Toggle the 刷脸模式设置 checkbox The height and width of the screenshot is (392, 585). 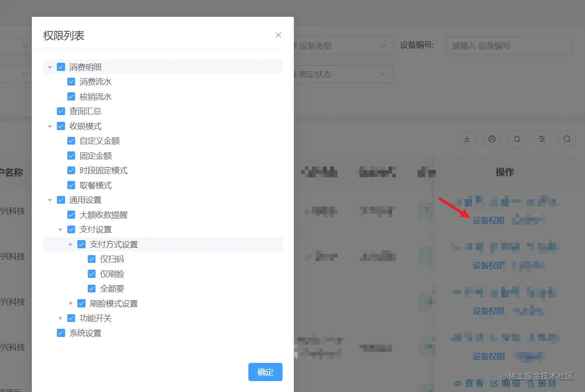(81, 303)
